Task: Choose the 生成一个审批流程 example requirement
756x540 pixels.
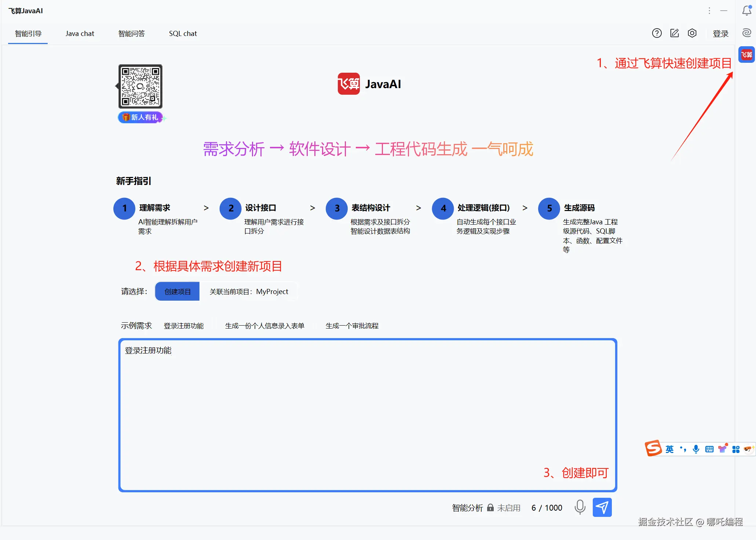Action: pos(352,326)
